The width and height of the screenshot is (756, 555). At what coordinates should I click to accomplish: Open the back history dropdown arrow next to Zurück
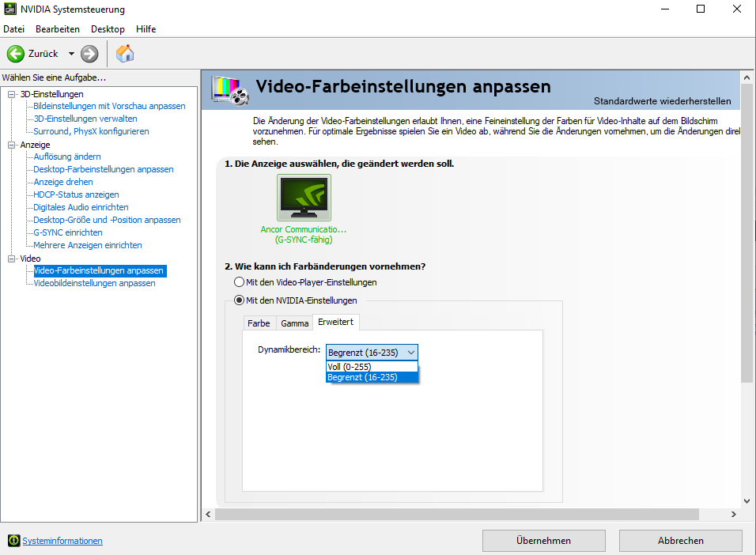pos(71,54)
